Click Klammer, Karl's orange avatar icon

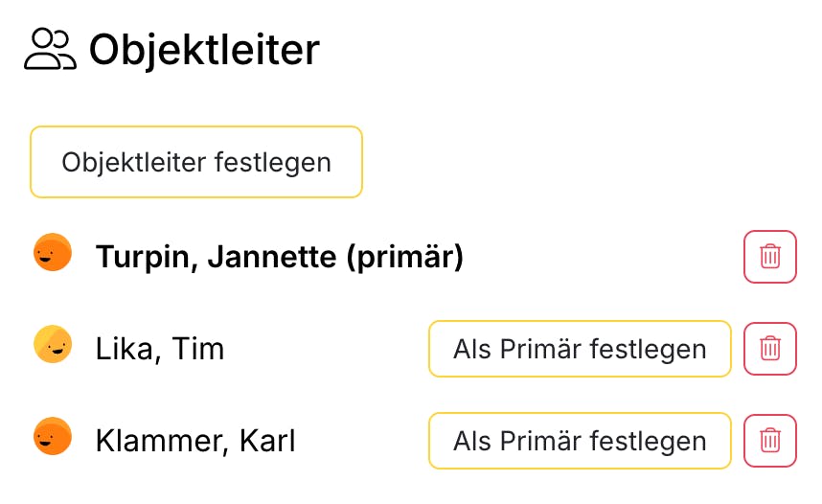click(x=53, y=436)
